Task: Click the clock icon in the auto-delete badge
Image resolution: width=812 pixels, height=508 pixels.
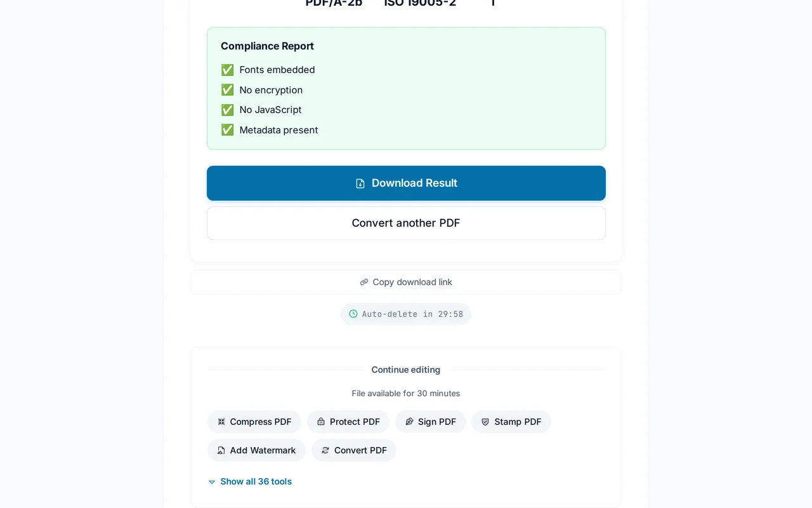Action: click(353, 314)
